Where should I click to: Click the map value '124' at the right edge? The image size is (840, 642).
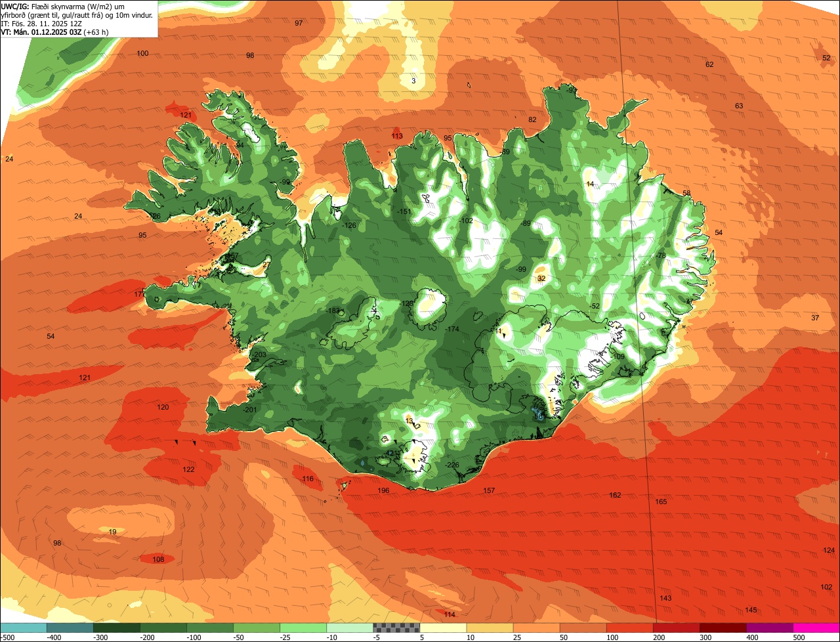829,550
